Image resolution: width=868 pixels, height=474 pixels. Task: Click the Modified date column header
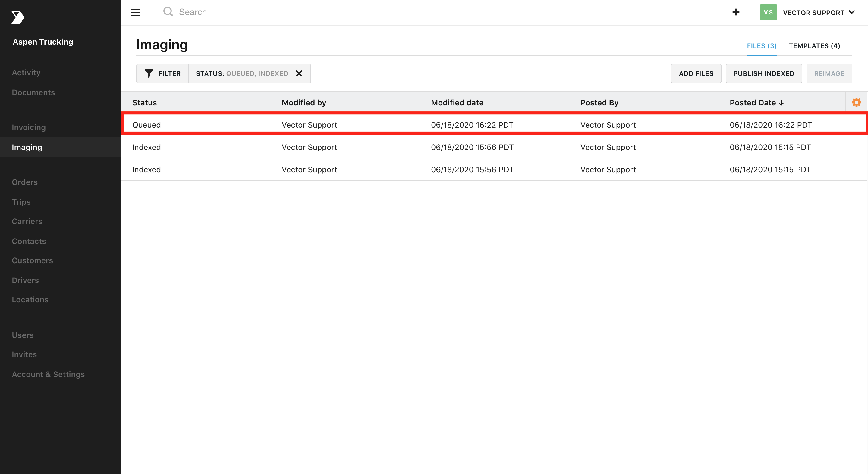(457, 103)
